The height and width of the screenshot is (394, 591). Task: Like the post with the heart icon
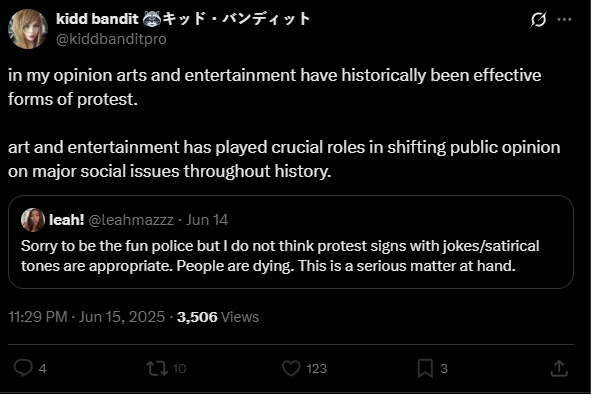291,368
